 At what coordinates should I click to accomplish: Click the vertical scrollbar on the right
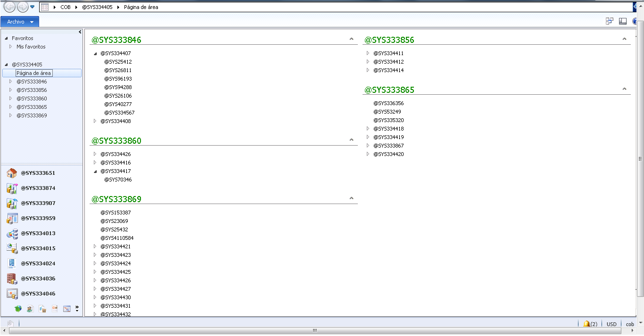[641, 159]
